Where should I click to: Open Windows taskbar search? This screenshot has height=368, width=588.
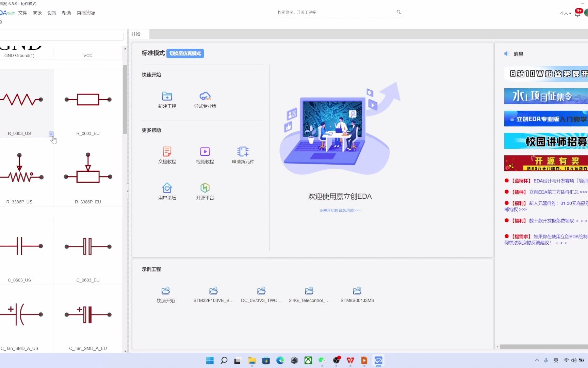pyautogui.click(x=224, y=361)
